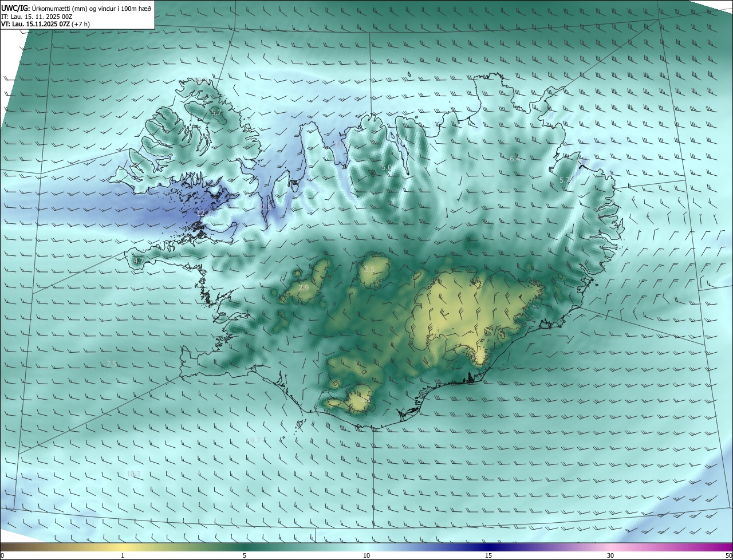Click the 5.7 value label on the map
The image size is (733, 560).
(216, 113)
